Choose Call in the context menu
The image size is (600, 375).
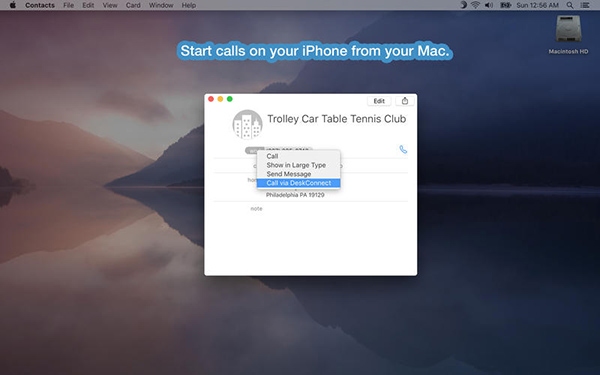pyautogui.click(x=298, y=156)
